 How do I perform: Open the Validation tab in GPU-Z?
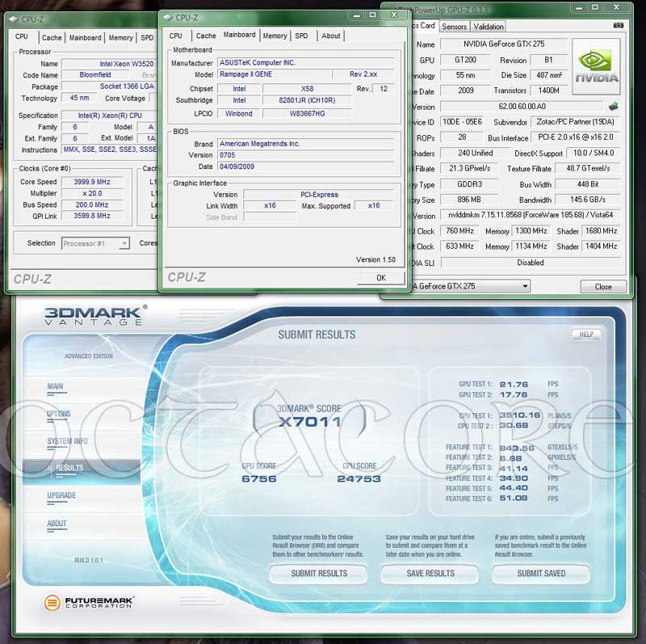point(489,27)
